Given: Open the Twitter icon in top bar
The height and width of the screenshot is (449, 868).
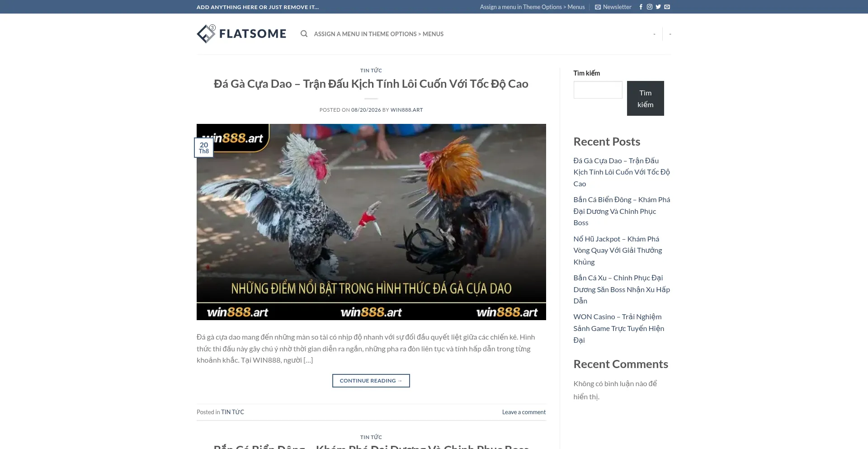Looking at the screenshot, I should 658,7.
